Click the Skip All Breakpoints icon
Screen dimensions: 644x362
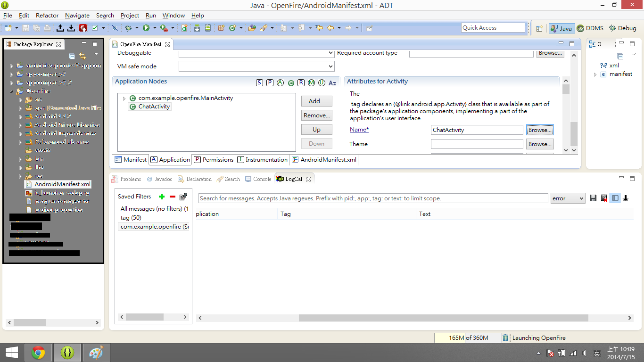click(x=115, y=28)
